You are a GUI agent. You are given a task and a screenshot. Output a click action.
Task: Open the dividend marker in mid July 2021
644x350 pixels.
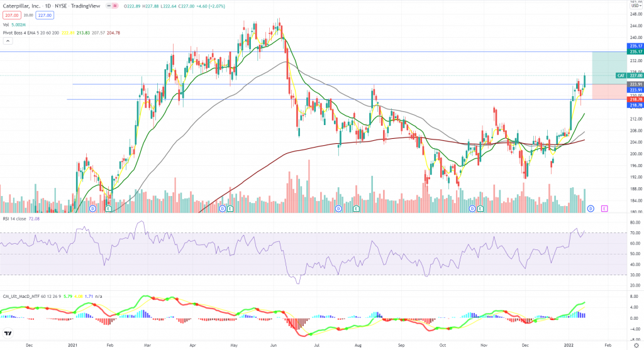coord(338,209)
